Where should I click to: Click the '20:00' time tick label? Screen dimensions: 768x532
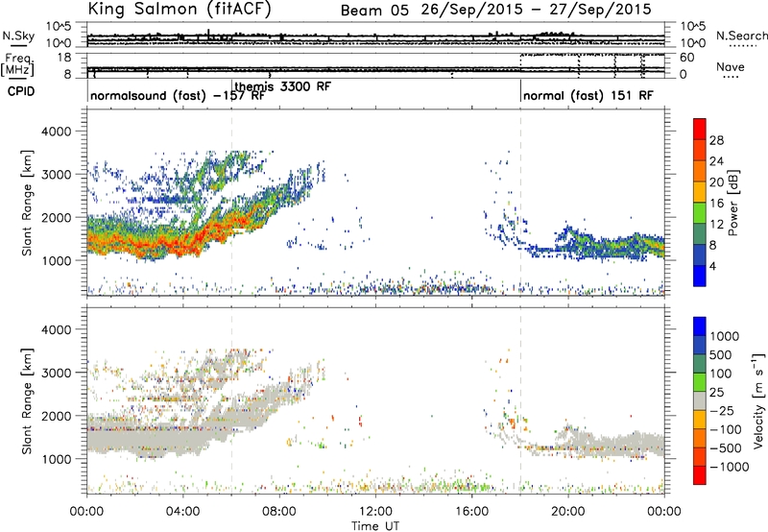coord(567,512)
